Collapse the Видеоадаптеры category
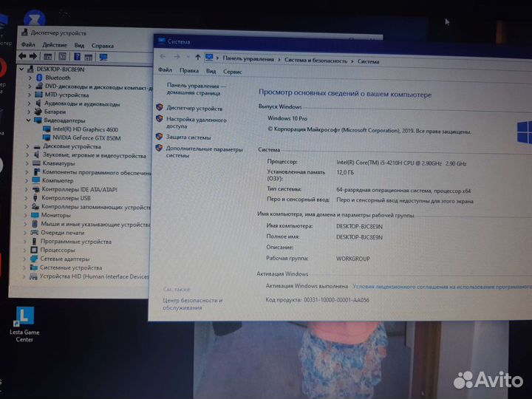Image resolution: width=532 pixels, height=399 pixels. pos(29,120)
